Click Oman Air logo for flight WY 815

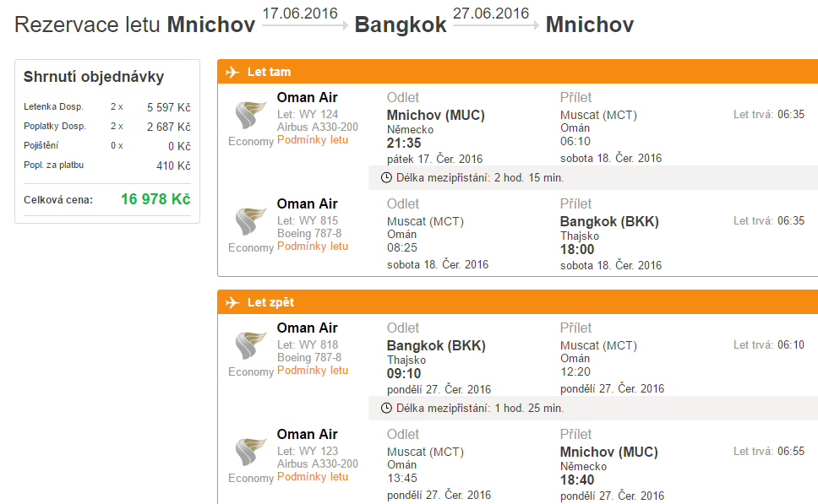click(251, 221)
